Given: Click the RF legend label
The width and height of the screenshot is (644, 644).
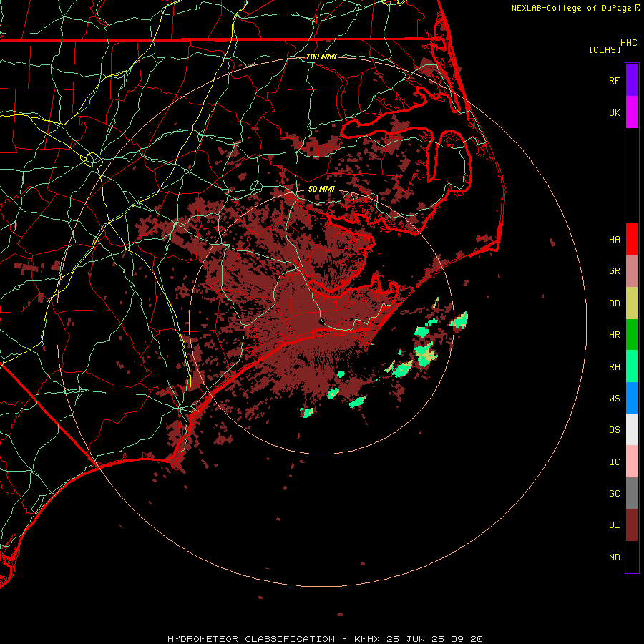Looking at the screenshot, I should pos(614,80).
